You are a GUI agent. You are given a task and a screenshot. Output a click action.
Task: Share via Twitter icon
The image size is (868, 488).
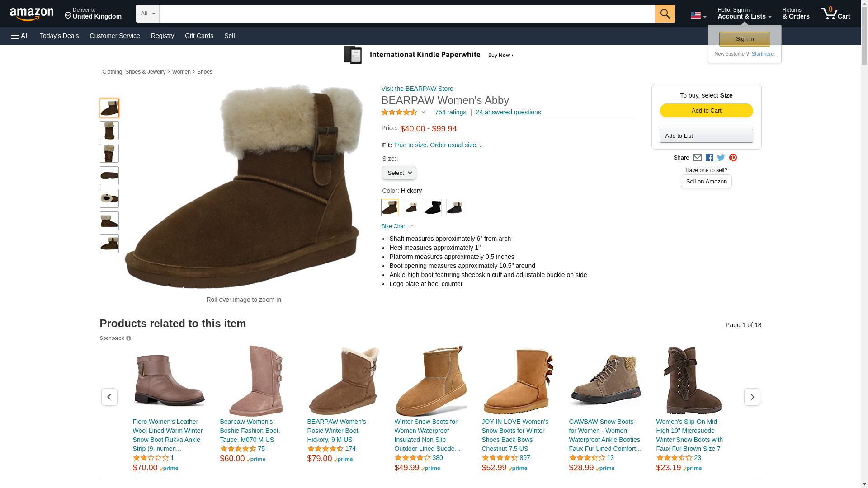[x=721, y=158]
